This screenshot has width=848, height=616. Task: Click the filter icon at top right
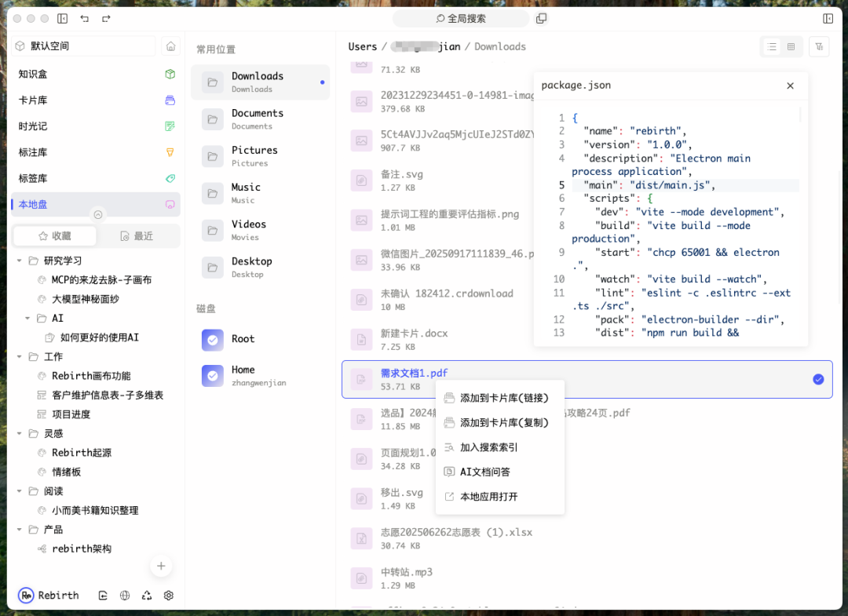(819, 47)
